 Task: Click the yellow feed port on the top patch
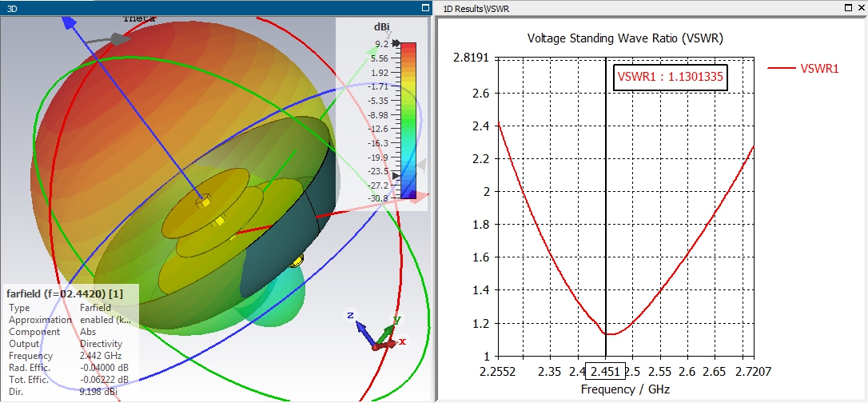205,201
